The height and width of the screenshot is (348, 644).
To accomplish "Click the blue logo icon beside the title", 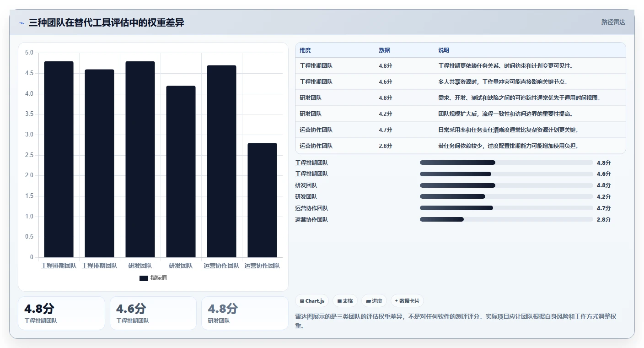I will click(21, 22).
